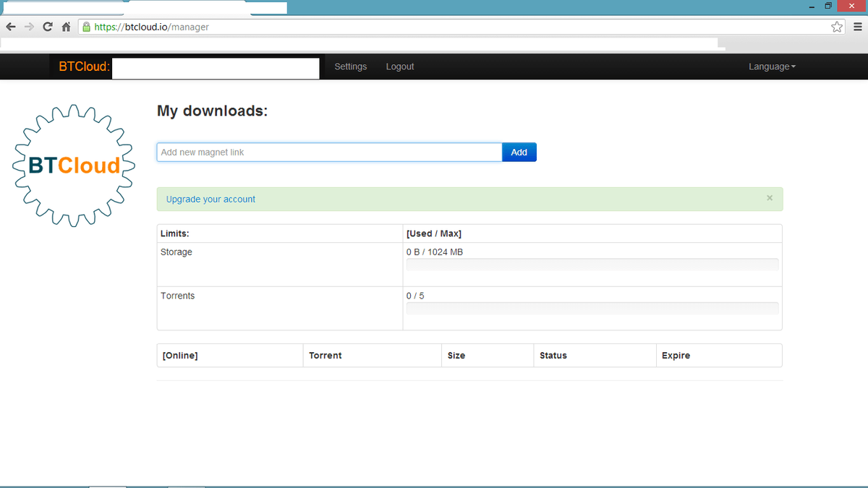Click the green SSL padlock icon

[x=87, y=27]
